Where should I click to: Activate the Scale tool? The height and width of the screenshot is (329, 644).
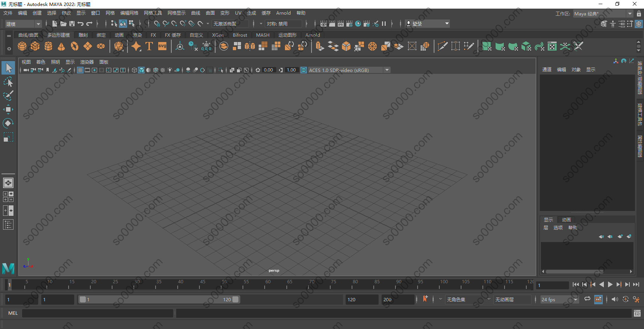pos(8,137)
